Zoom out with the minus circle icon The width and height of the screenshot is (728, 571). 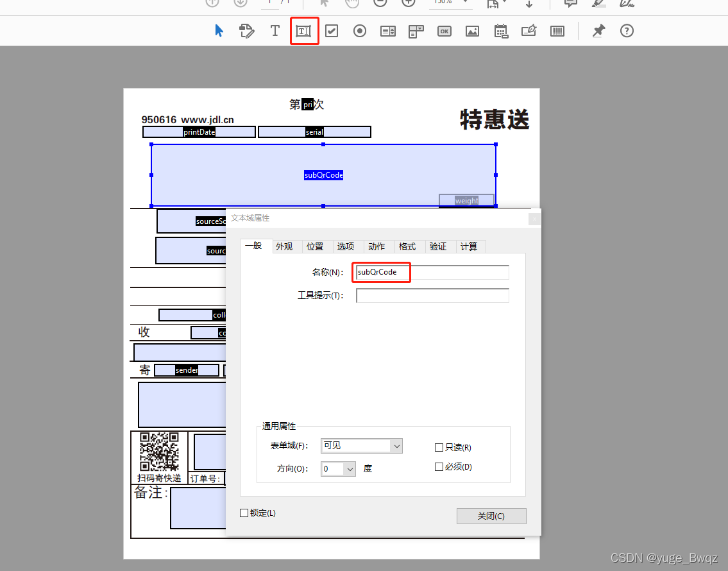point(380,3)
